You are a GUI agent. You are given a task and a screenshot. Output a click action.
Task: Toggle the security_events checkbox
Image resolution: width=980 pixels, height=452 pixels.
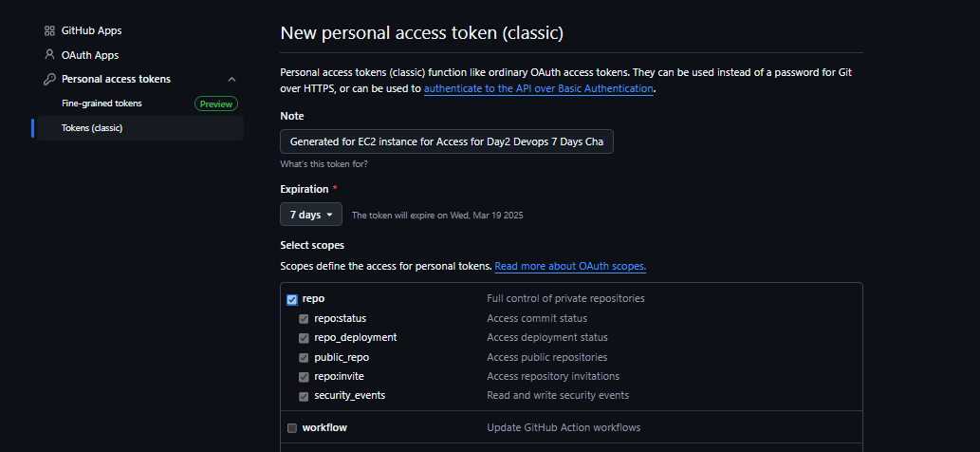304,396
